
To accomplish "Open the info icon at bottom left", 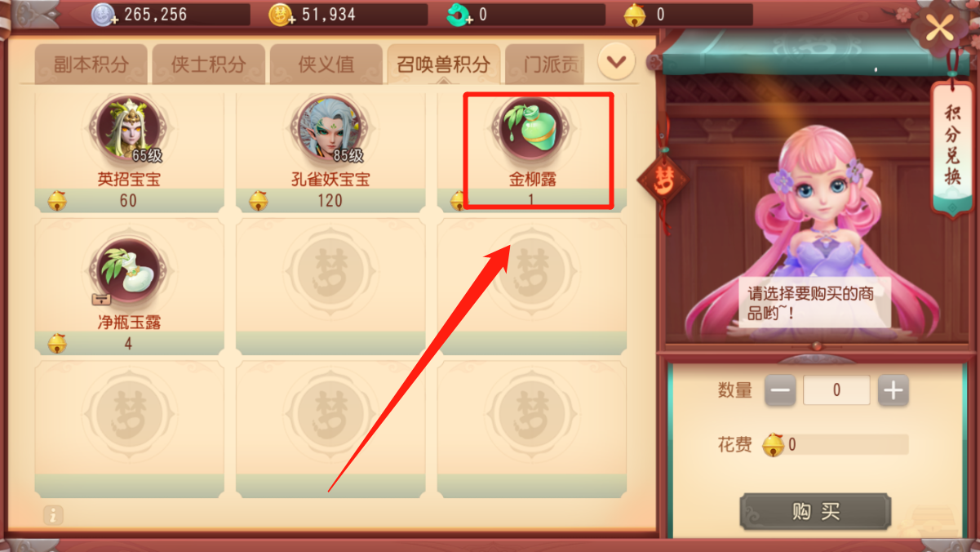I will pyautogui.click(x=53, y=514).
